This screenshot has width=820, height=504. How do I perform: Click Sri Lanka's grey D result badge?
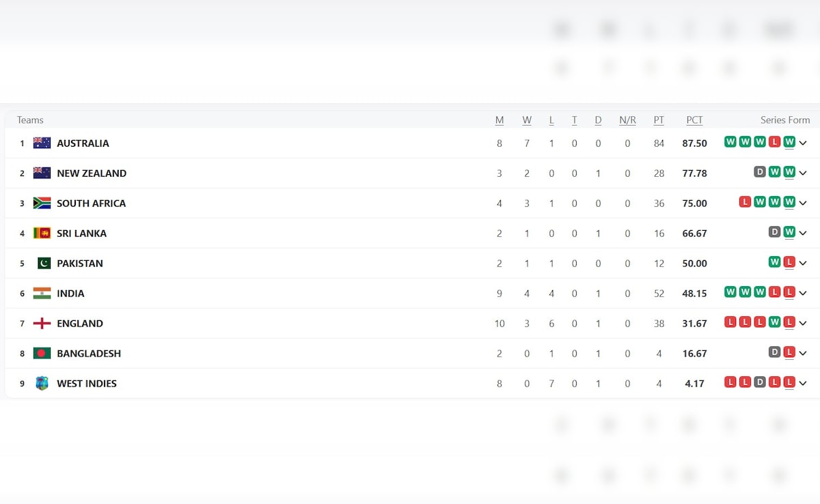pos(774,232)
